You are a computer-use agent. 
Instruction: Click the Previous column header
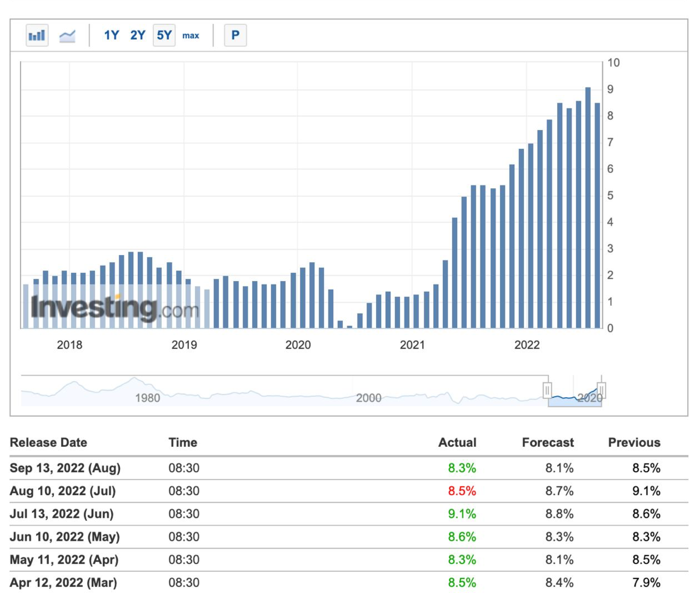click(x=634, y=442)
